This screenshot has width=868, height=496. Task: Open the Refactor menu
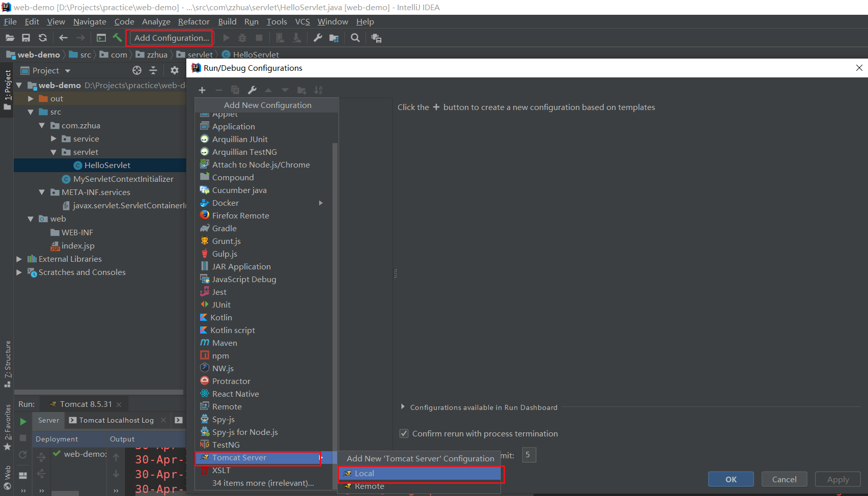(193, 21)
